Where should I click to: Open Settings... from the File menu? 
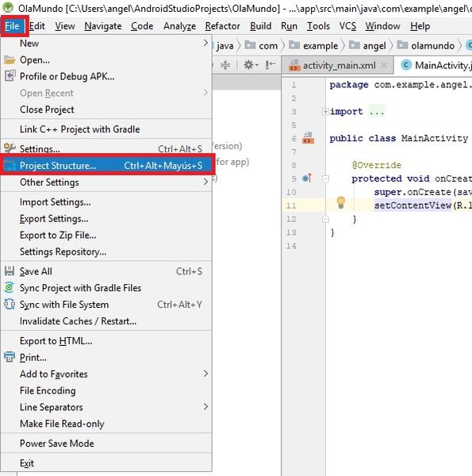pyautogui.click(x=106, y=149)
